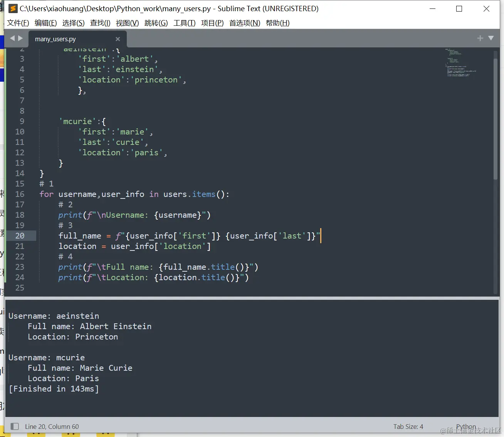This screenshot has height=437, width=504.
Task: Click the minimap code preview
Action: click(461, 62)
